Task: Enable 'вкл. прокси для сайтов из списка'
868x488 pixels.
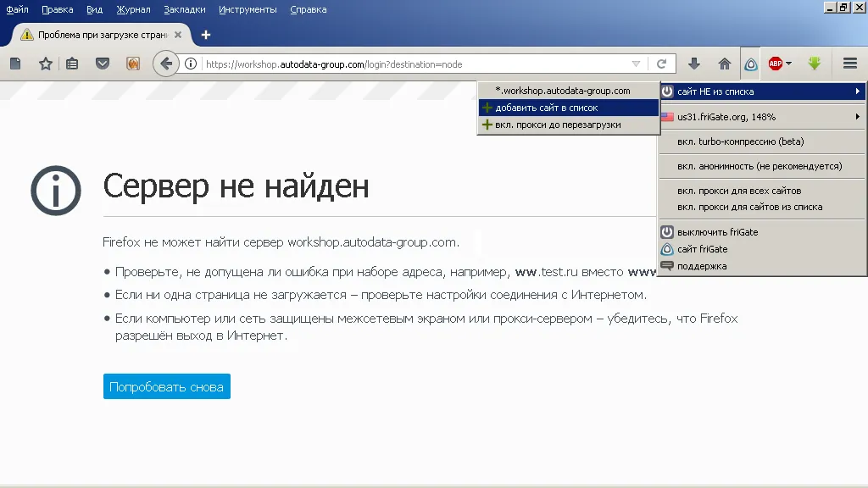Action: tap(762, 207)
